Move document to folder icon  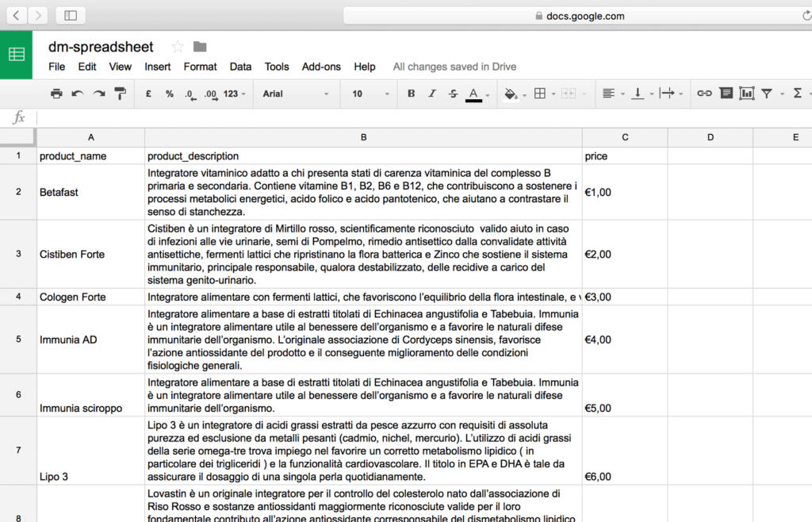pos(200,47)
